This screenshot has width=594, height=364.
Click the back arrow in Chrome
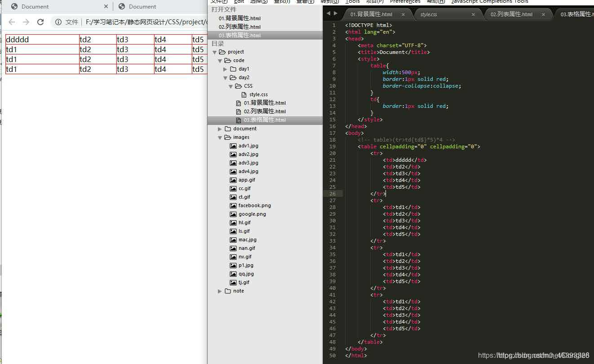pyautogui.click(x=12, y=22)
